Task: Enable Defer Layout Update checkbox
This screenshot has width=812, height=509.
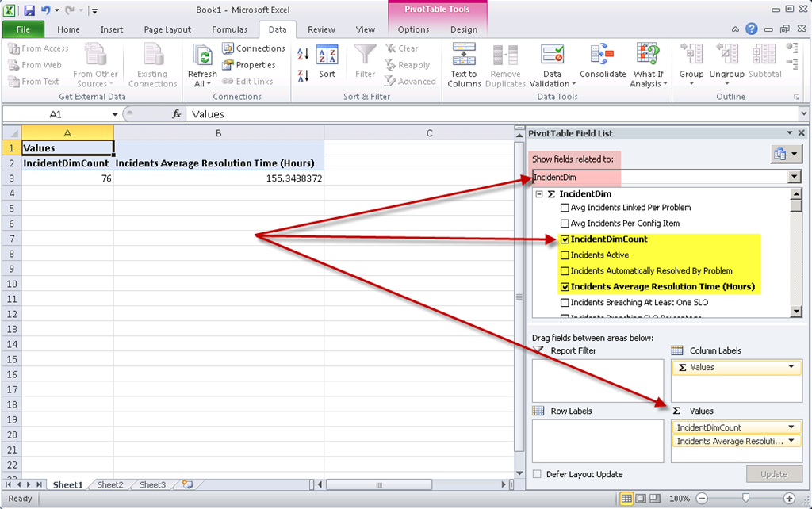Action: click(x=538, y=474)
